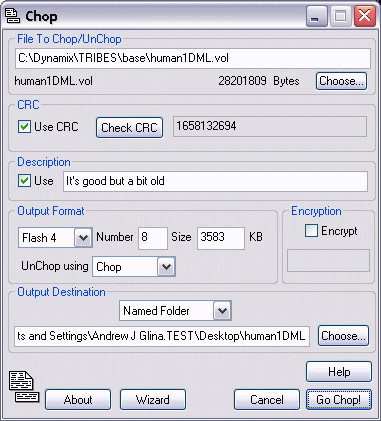Click the Check CRC button
The height and width of the screenshot is (421, 381).
(129, 128)
